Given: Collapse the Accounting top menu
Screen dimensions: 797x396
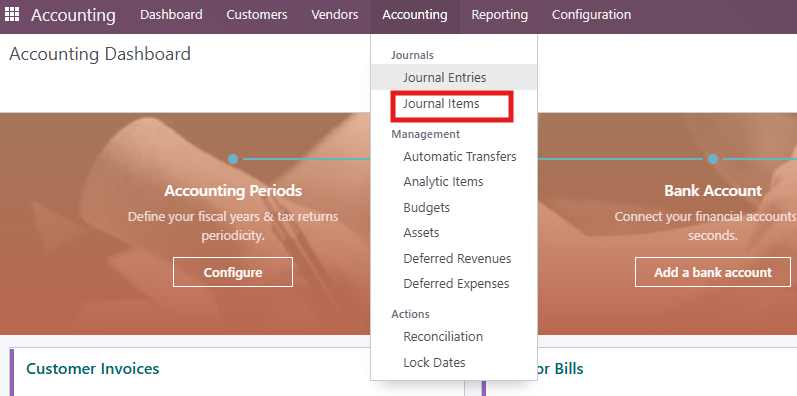Looking at the screenshot, I should tap(415, 15).
